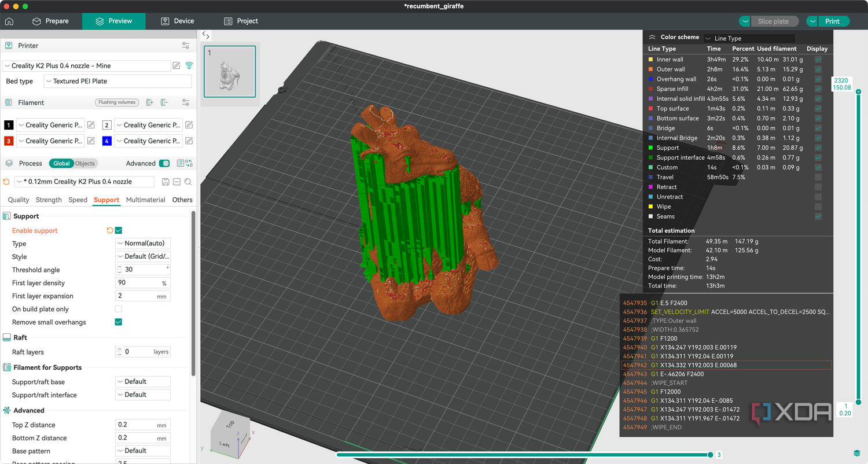
Task: Open filament settings icon in Filament header
Action: coord(186,102)
